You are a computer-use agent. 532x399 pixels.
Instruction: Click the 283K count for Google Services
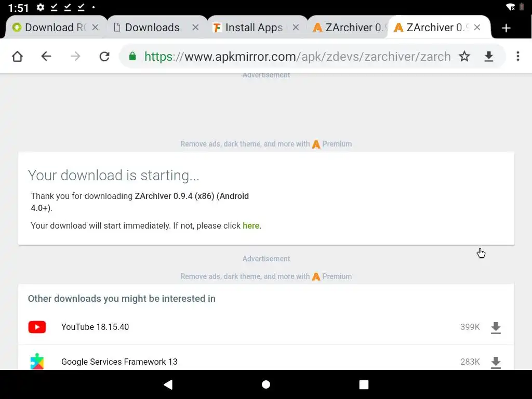[x=470, y=362]
